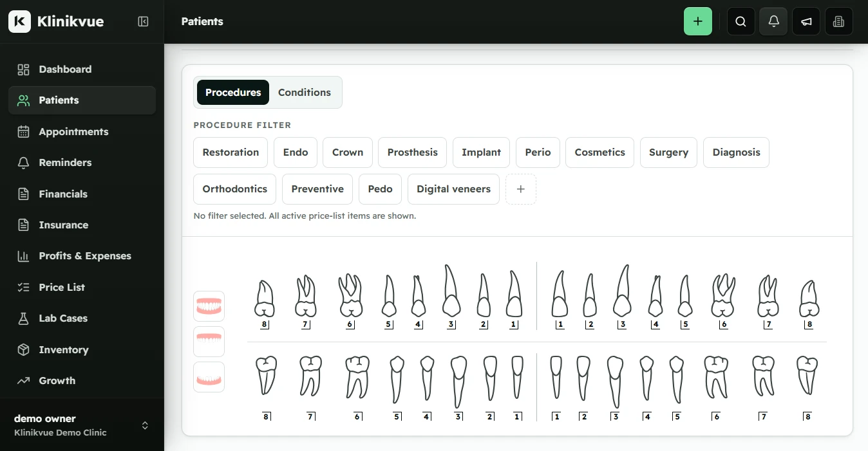Toggle the Prosthesis procedure filter

click(x=413, y=152)
